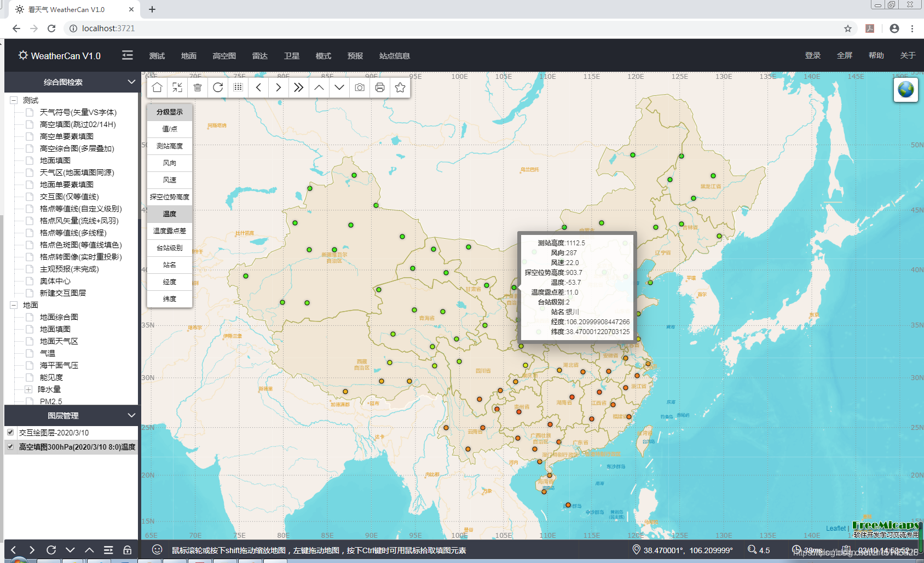Open 地面综合图 tree item
The height and width of the screenshot is (563, 924).
click(59, 317)
